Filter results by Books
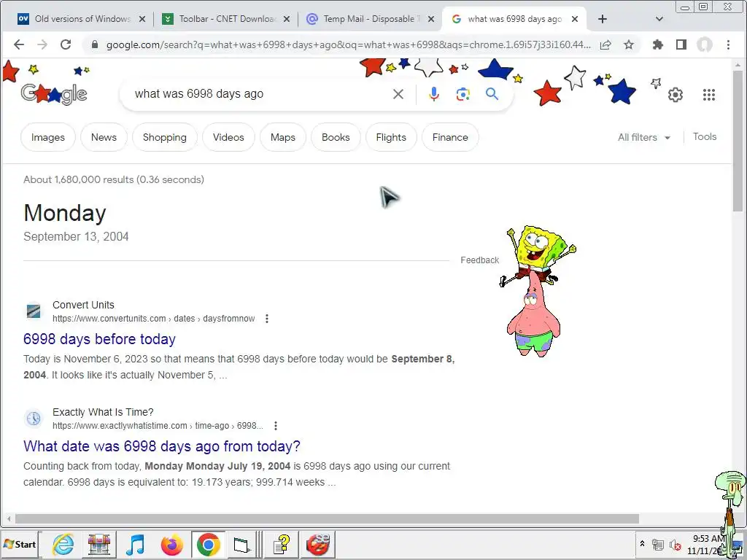 click(336, 137)
